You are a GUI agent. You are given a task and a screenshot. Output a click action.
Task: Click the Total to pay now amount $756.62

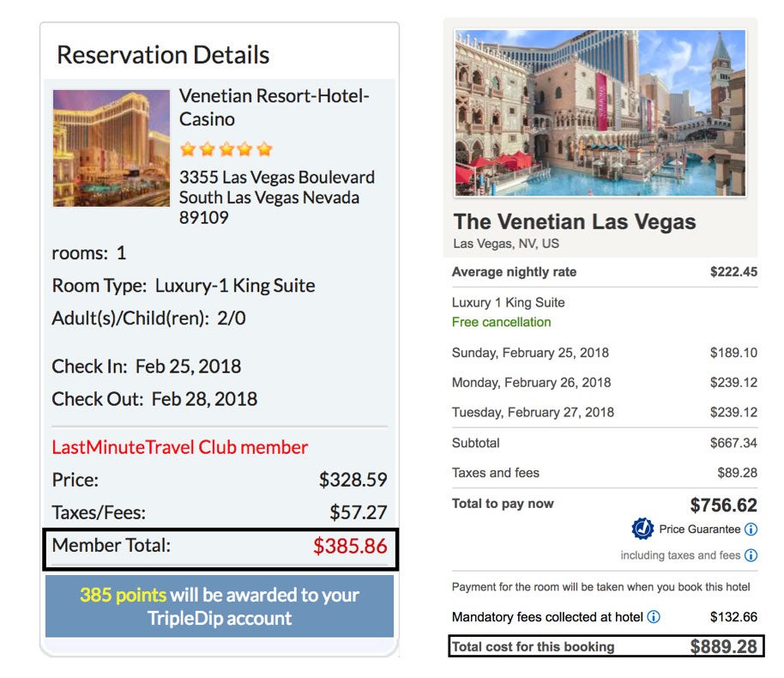click(723, 505)
